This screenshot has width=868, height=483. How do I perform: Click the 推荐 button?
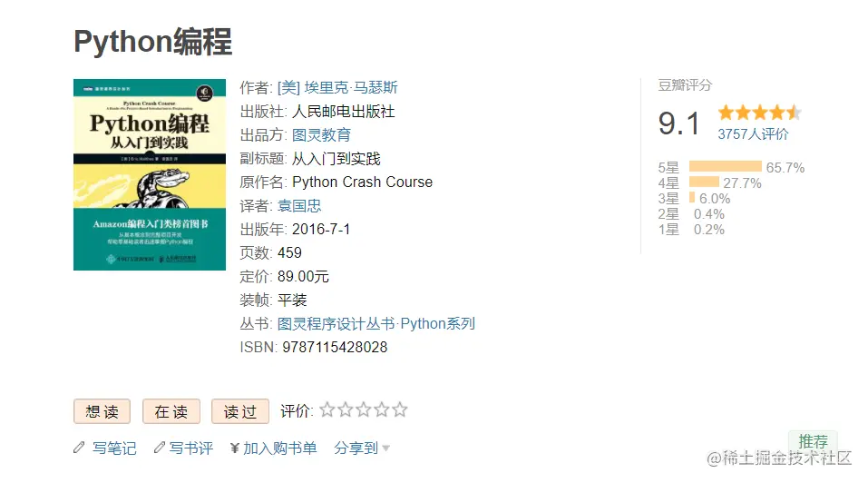tap(813, 441)
